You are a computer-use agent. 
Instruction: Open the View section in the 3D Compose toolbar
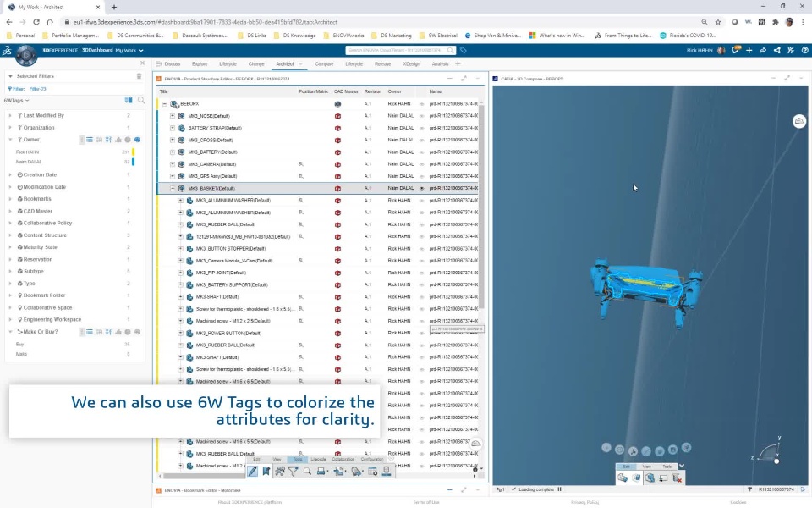[647, 467]
